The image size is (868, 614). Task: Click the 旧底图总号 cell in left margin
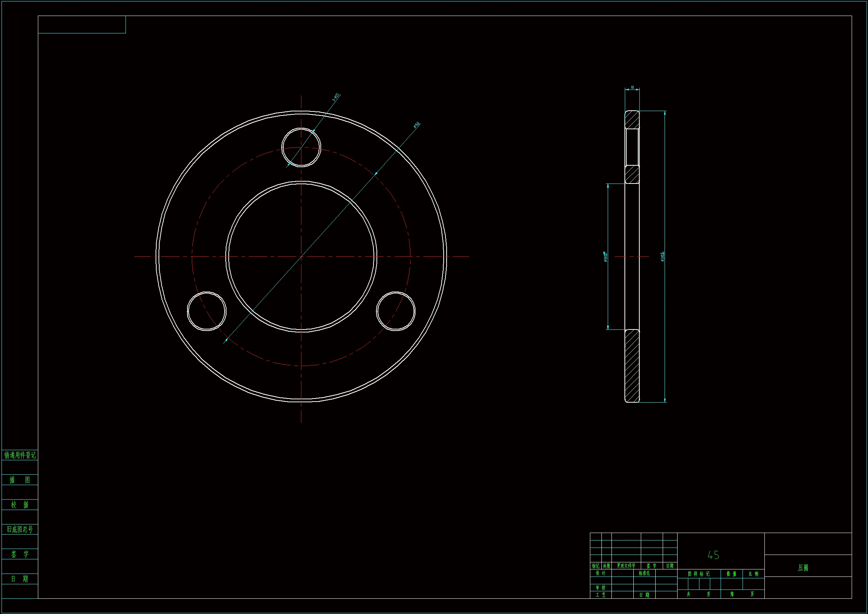pos(20,529)
